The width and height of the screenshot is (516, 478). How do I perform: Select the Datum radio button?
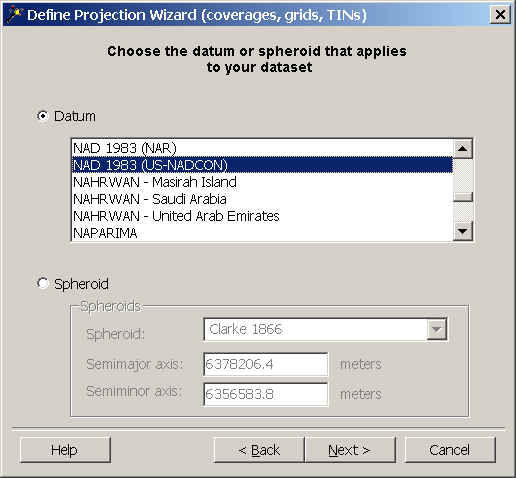(x=43, y=116)
